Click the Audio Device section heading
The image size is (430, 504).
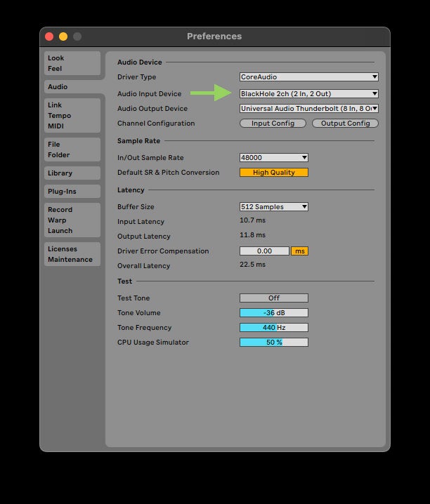click(140, 62)
